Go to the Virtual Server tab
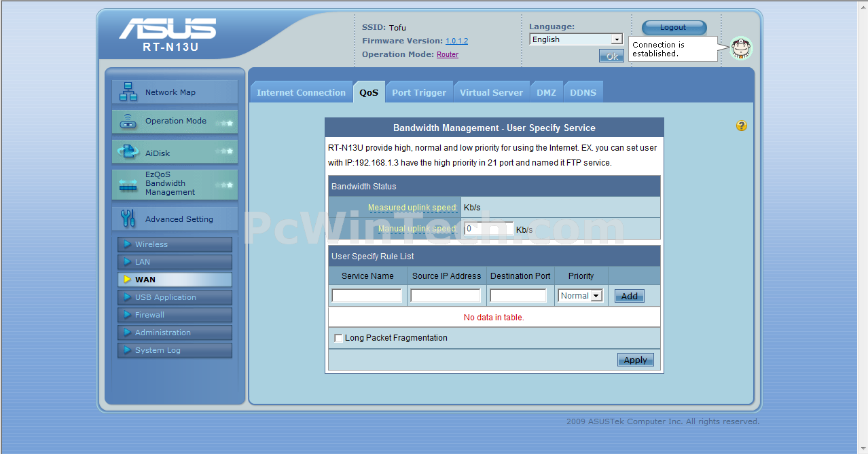Viewport: 868px width, 454px height. point(491,92)
